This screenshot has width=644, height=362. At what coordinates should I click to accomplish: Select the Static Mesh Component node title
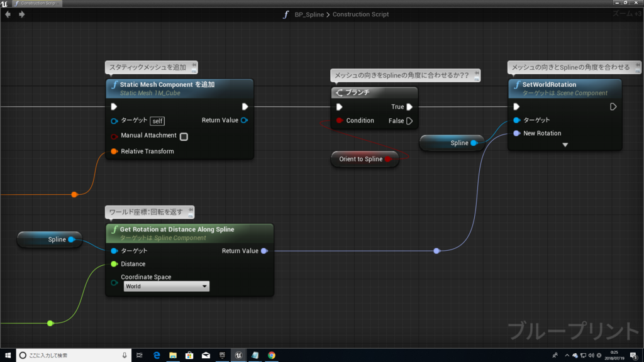[167, 85]
